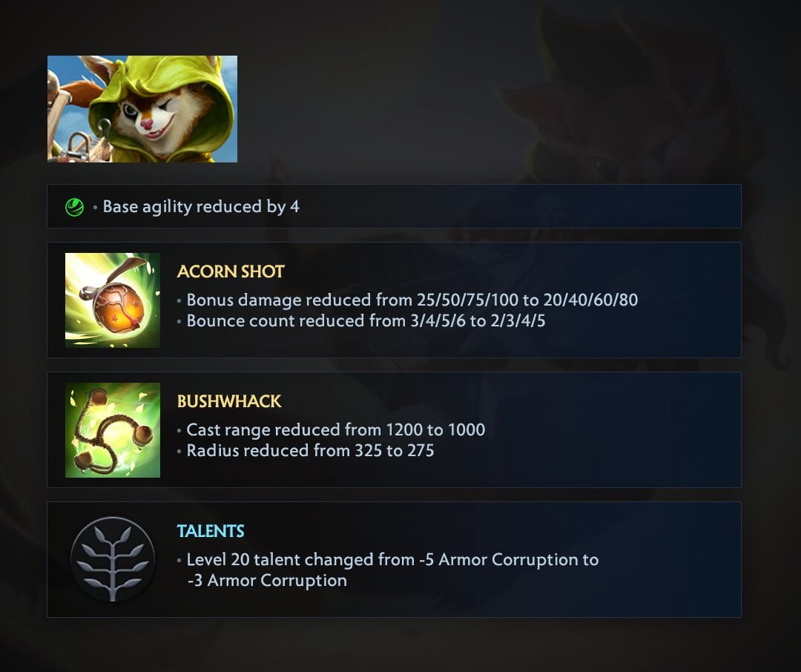Click the 20/40/60/80 damage values
Image resolution: width=801 pixels, height=672 pixels.
point(590,300)
